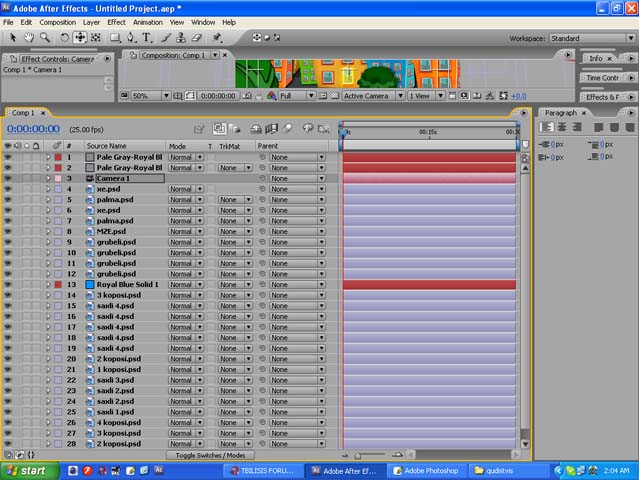Screen dimensions: 640x480
Task: Toggle eye for layer 1 Pale Gray solid
Action: 7,157
